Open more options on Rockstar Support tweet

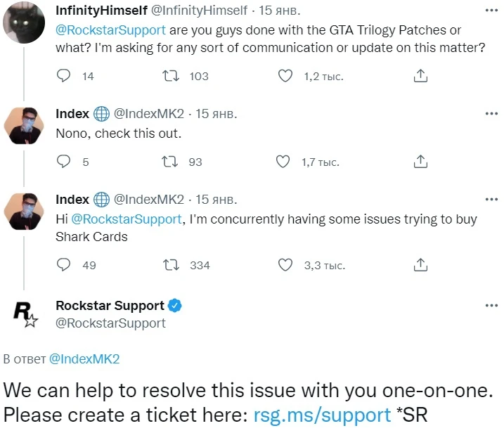(490, 306)
